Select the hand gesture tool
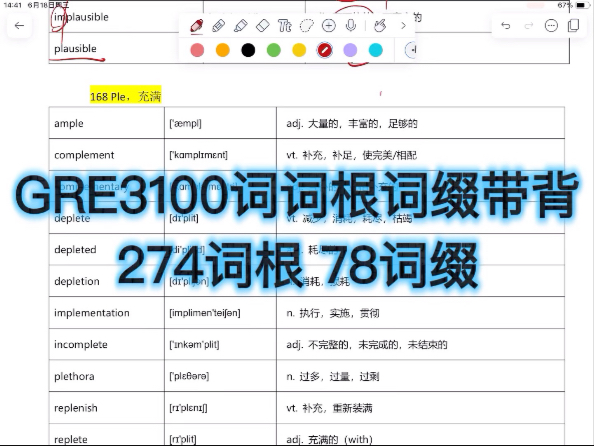This screenshot has width=594, height=446. point(380,26)
